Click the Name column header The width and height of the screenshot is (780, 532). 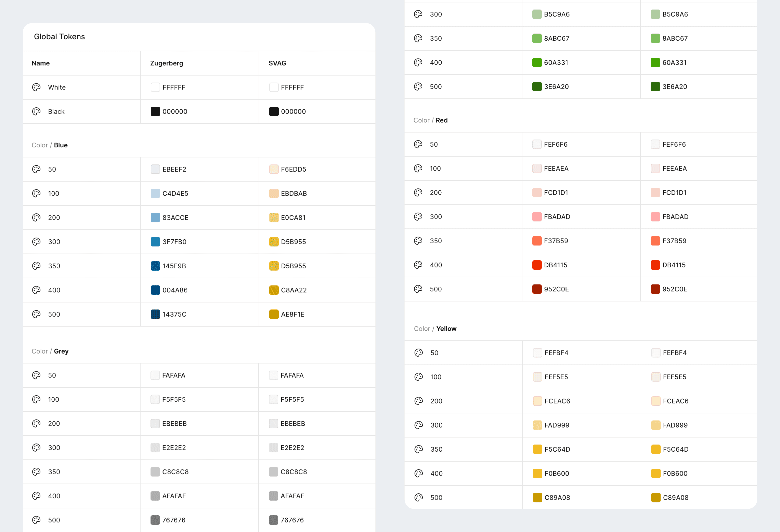[x=41, y=63]
